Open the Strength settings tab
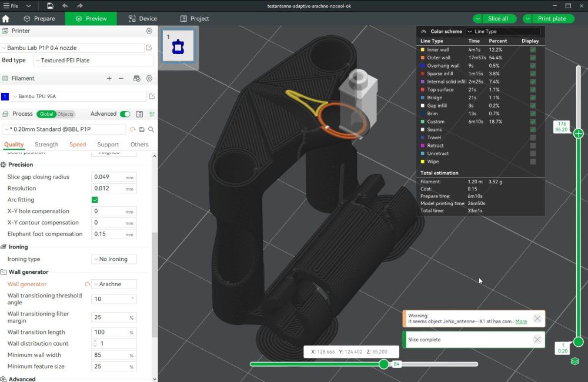 (46, 145)
